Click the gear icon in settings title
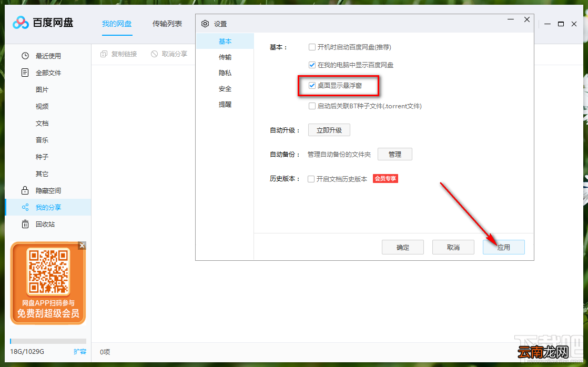 point(205,24)
